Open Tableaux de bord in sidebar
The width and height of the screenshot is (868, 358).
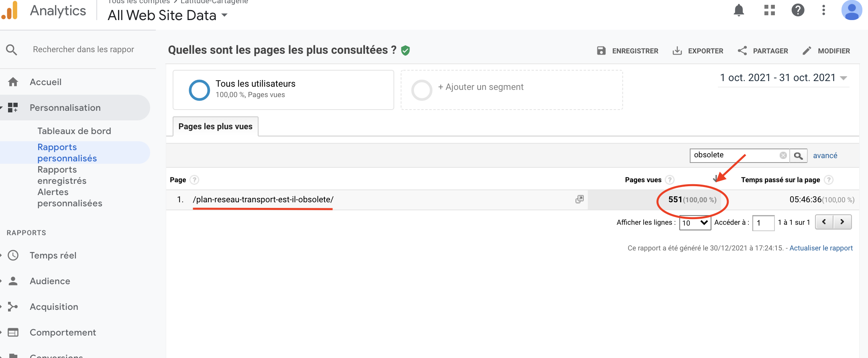[74, 131]
